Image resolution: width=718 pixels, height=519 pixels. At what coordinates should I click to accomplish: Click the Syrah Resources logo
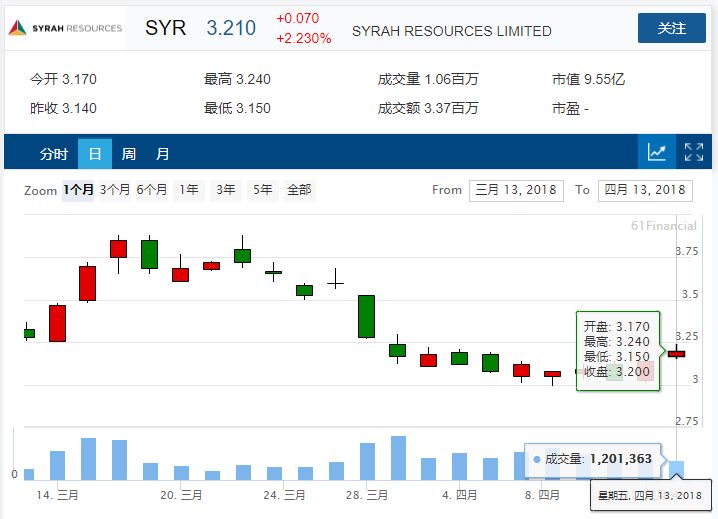point(65,28)
